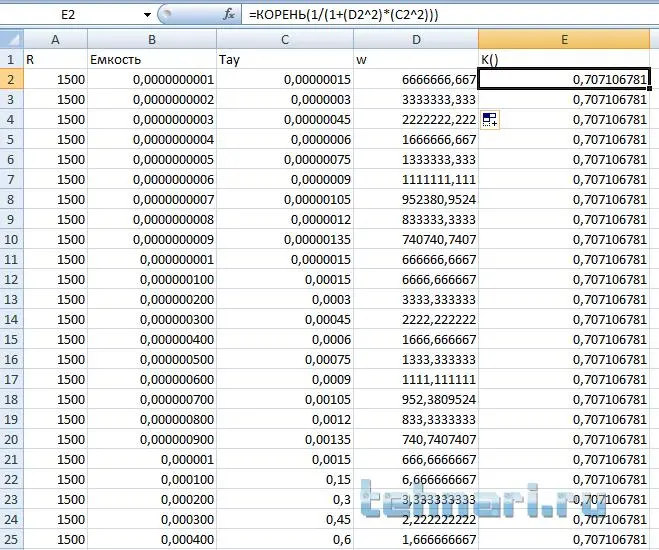Click the Select All corner triangle
The width and height of the screenshot is (659, 550).
pos(11,39)
